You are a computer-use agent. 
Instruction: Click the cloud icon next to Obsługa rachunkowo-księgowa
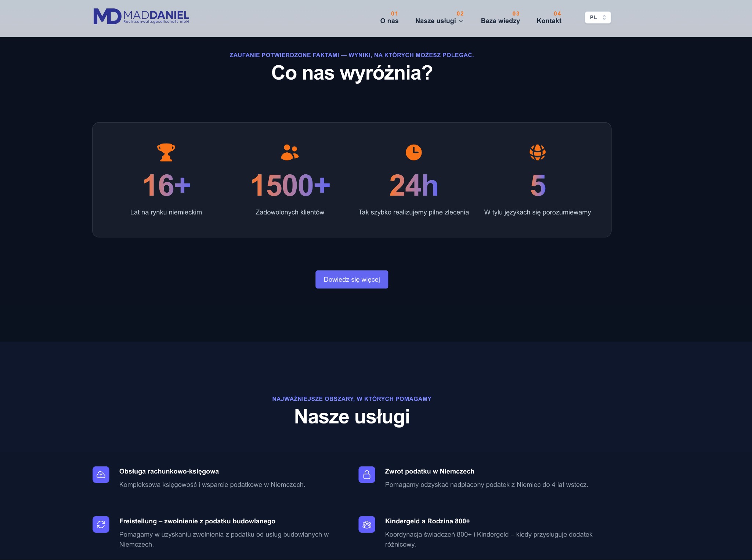[x=100, y=474]
